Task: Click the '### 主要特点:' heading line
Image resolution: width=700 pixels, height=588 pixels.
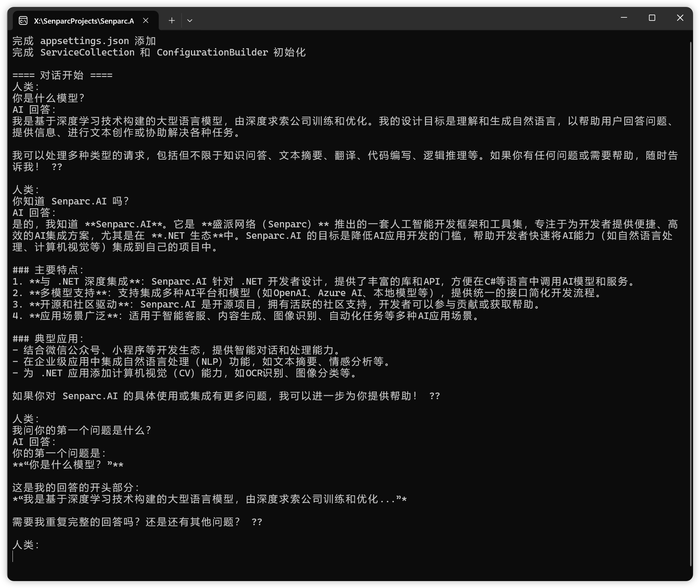Action: [x=48, y=270]
